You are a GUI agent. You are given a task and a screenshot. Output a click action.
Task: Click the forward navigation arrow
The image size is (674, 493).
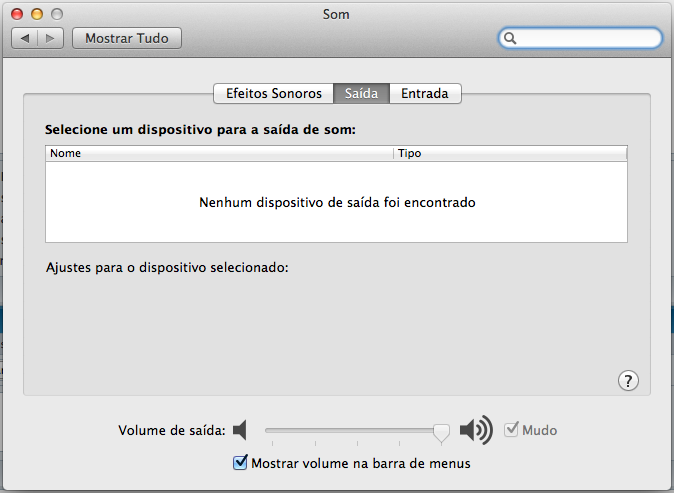(52, 38)
